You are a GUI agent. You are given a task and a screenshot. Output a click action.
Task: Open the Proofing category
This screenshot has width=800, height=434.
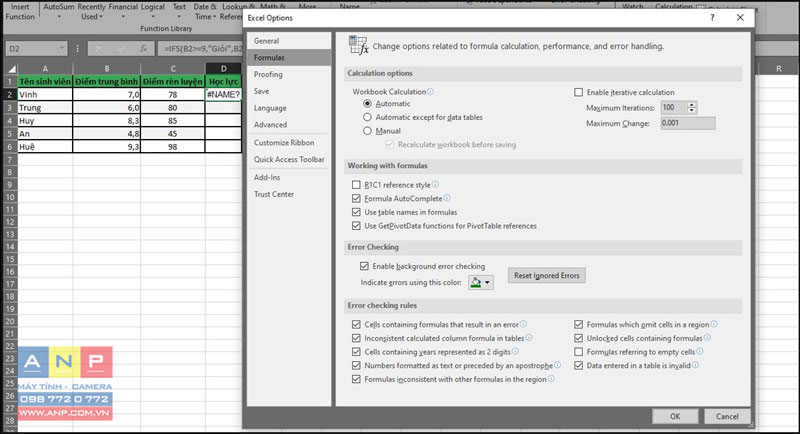click(289, 74)
